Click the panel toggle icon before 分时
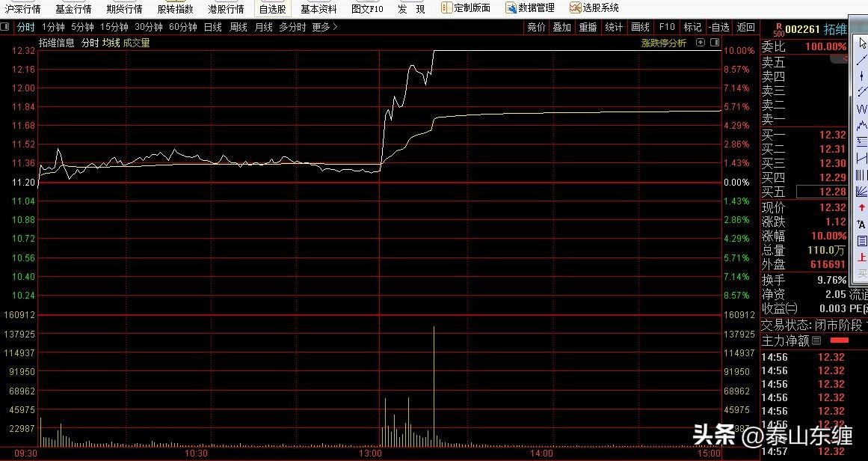The image size is (868, 461). [5, 27]
